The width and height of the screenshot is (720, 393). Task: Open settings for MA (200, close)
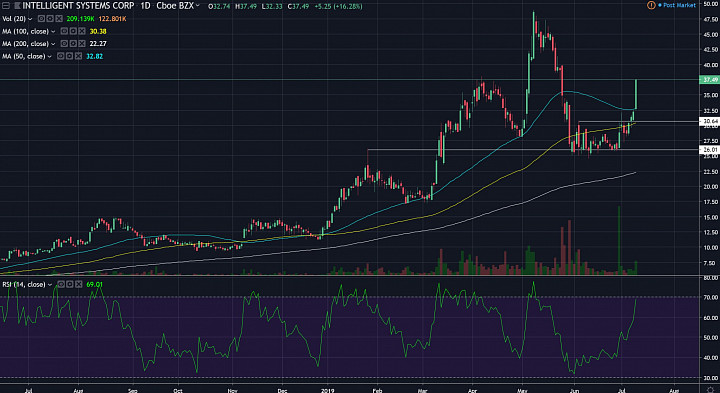(73, 44)
